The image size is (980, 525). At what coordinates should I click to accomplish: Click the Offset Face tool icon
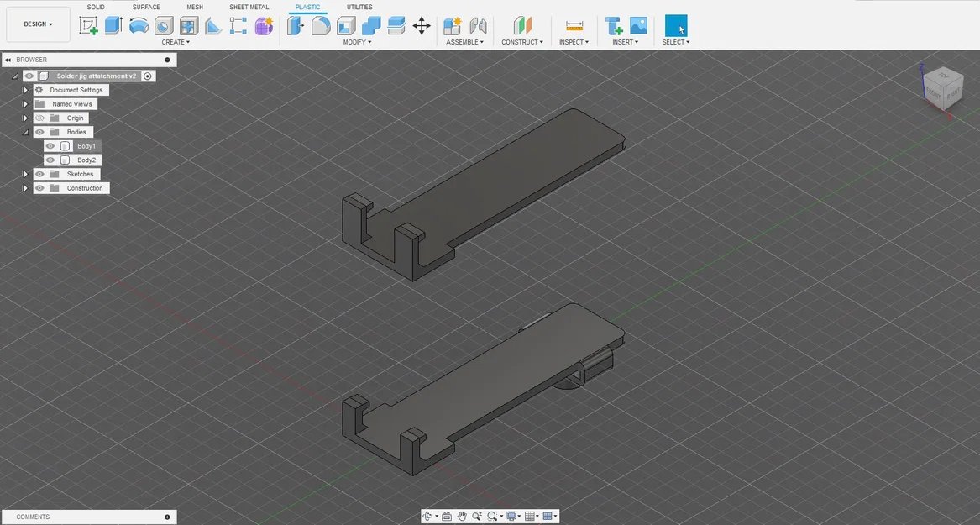tap(396, 26)
